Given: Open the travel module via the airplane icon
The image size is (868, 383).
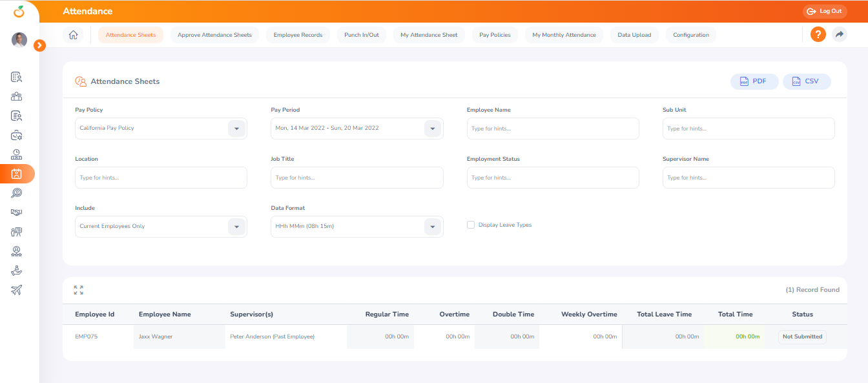Looking at the screenshot, I should coord(15,289).
